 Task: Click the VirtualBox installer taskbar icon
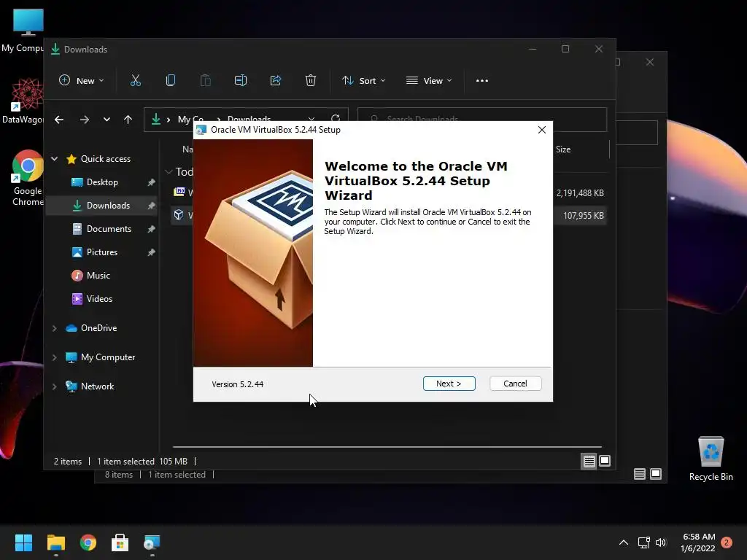click(x=152, y=542)
